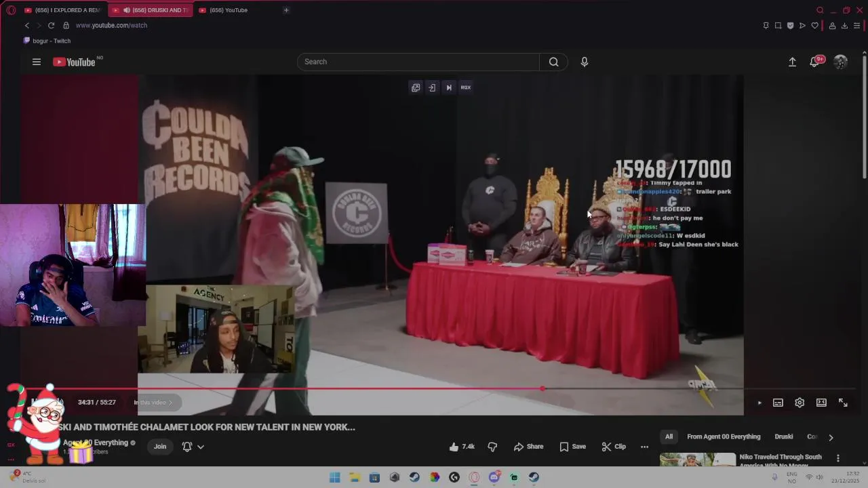Click the exit/detach icon above the player
The height and width of the screenshot is (488, 868).
(x=432, y=87)
